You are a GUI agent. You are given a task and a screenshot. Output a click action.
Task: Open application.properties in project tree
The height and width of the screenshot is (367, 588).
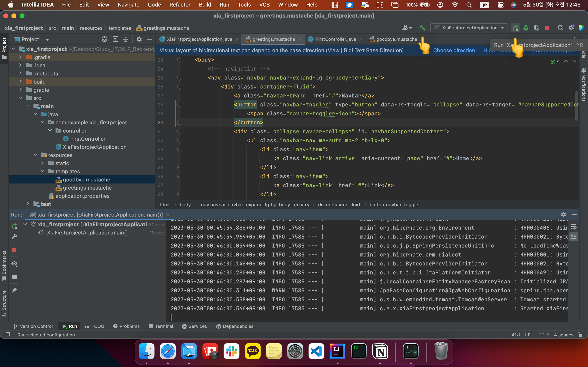pyautogui.click(x=82, y=196)
